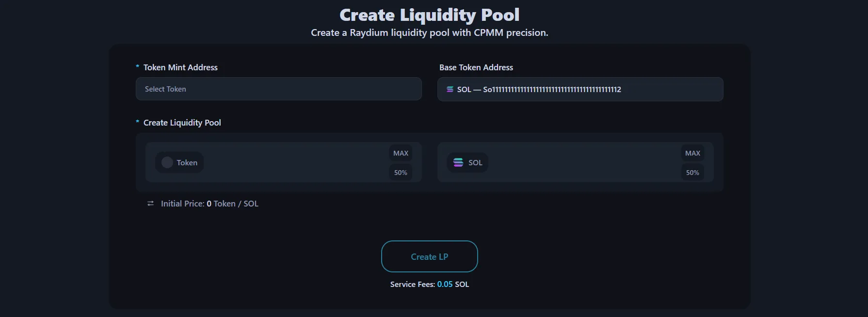Click the Base Token Address label
The width and height of the screenshot is (868, 317).
pyautogui.click(x=476, y=67)
